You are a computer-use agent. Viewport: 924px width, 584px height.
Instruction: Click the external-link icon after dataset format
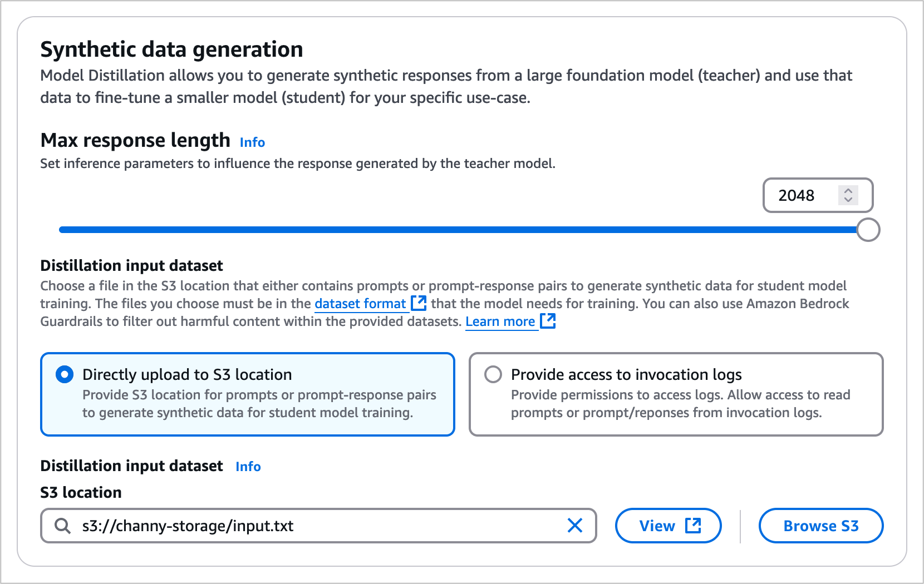coord(419,303)
